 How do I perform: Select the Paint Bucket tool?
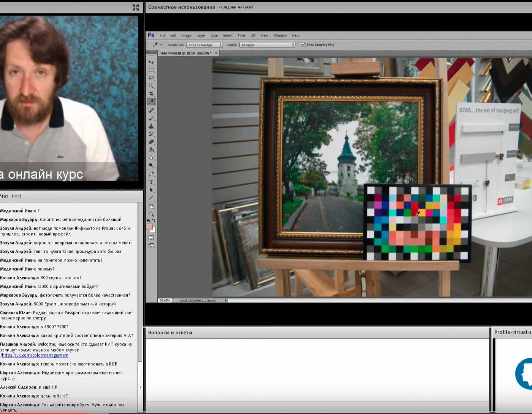[151, 150]
